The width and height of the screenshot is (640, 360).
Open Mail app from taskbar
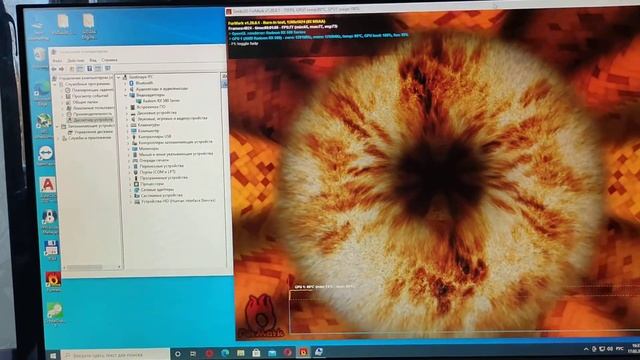272,352
